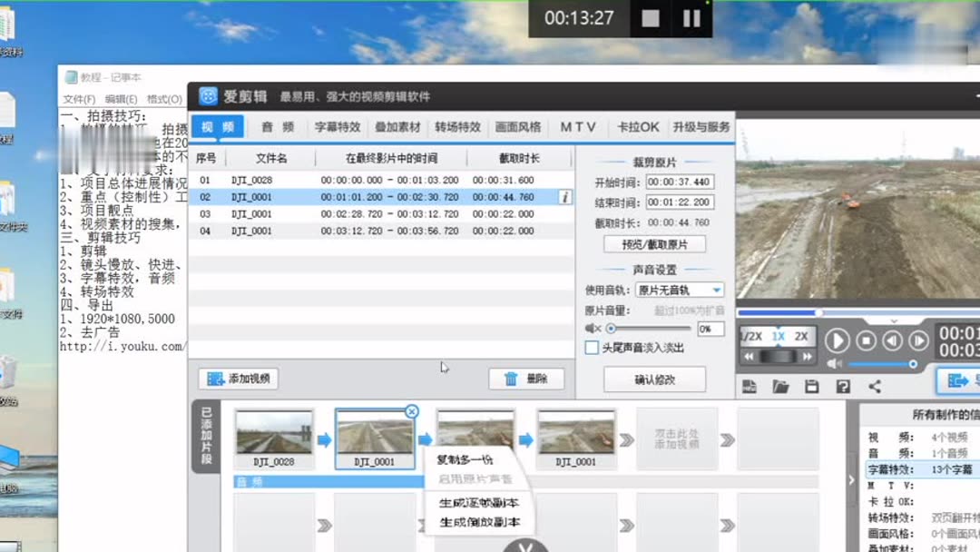Switch playback speed to 1/2X

[x=751, y=335]
